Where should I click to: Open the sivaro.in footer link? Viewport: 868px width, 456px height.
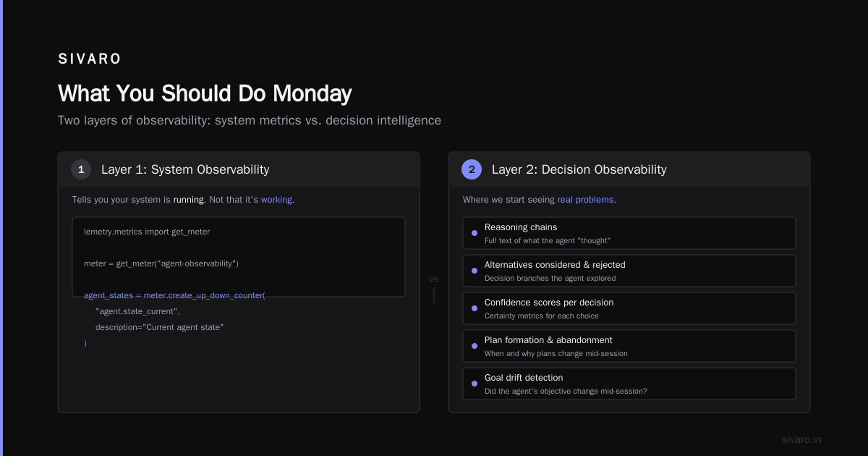[801, 439]
